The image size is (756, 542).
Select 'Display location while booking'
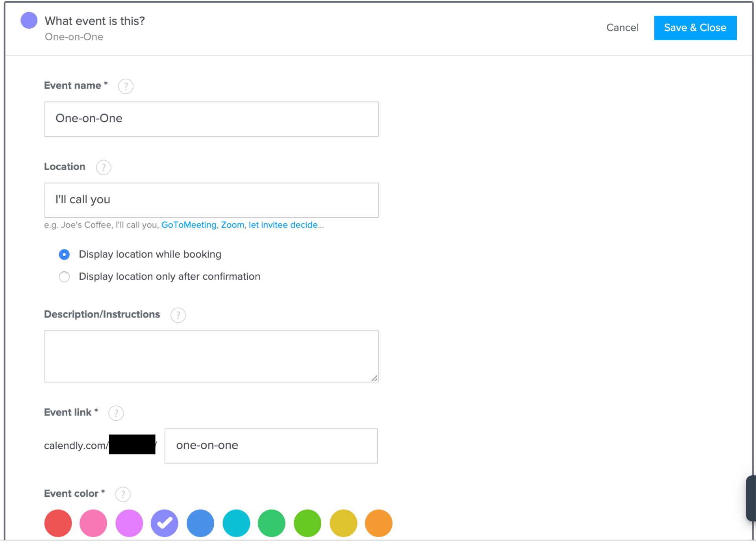tap(64, 254)
